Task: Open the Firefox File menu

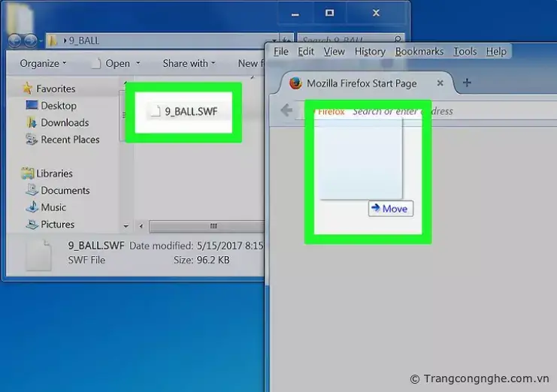Action: pyautogui.click(x=281, y=51)
